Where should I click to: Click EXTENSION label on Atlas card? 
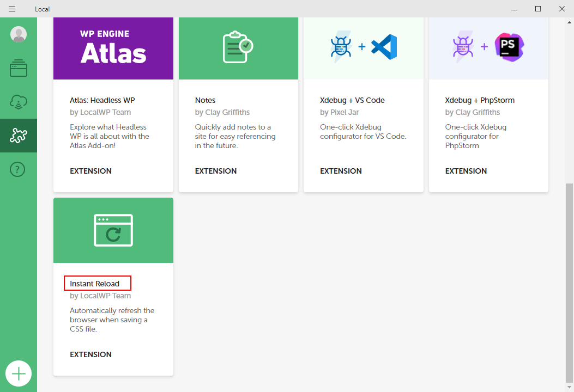pos(91,171)
